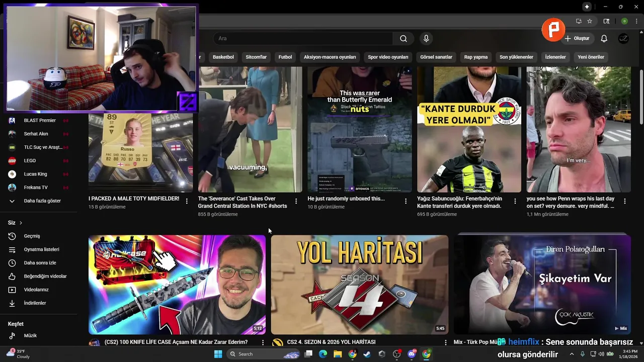Screen dimensions: 644x362
Task: Open Windows Start menu
Action: [x=218, y=354]
